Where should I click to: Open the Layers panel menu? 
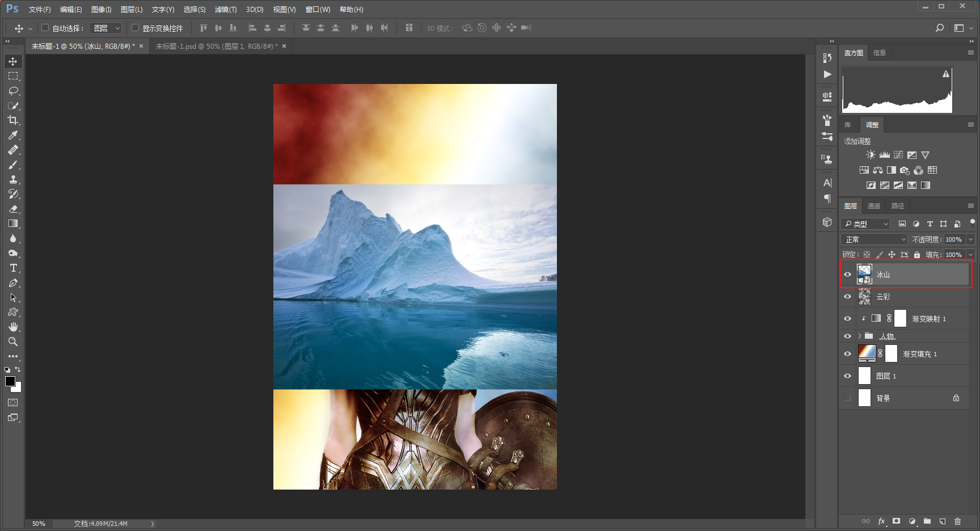pyautogui.click(x=971, y=206)
